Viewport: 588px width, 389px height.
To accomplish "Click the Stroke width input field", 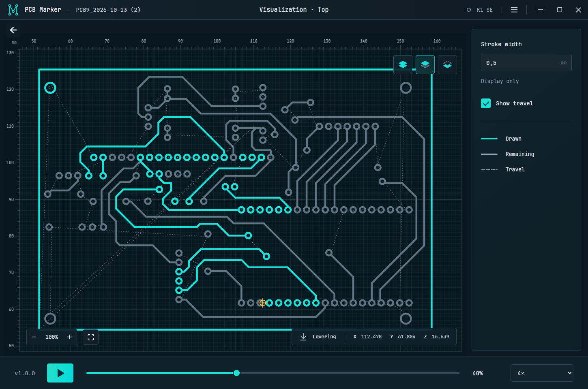I will tap(526, 63).
